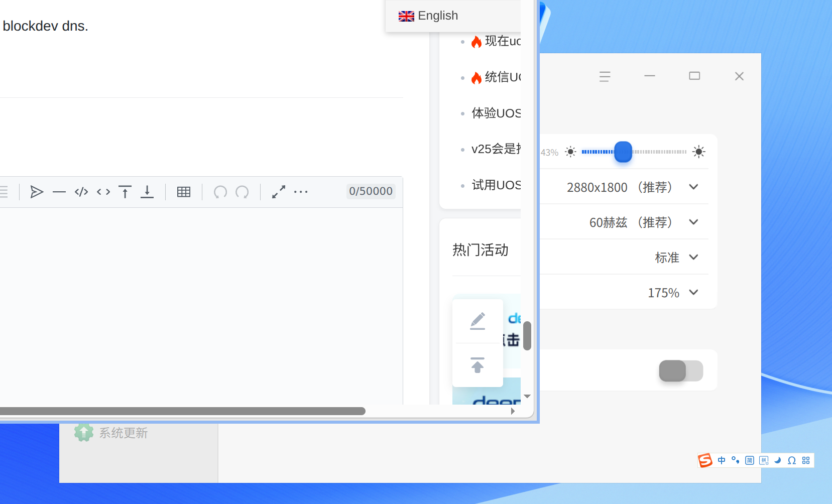This screenshot has height=504, width=832.
Task: Insert a table using the grid icon
Action: [184, 192]
